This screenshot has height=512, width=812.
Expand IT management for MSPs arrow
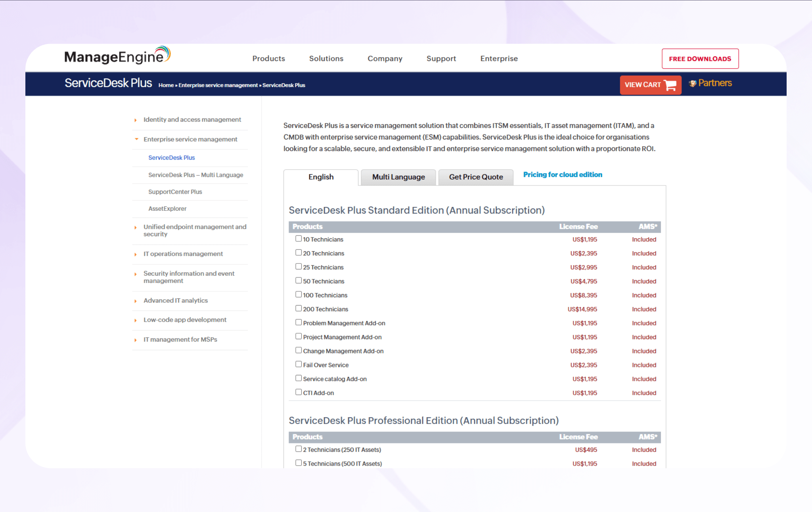pyautogui.click(x=136, y=340)
